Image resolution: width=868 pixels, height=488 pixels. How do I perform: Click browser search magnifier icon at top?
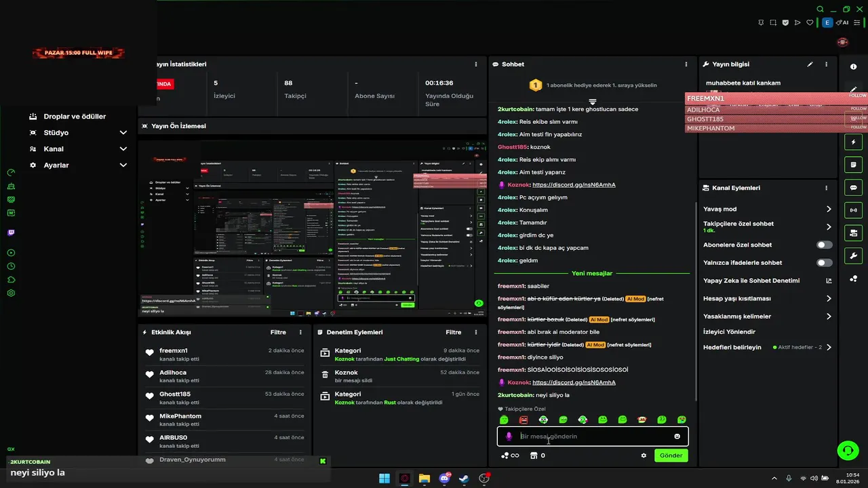tap(820, 9)
